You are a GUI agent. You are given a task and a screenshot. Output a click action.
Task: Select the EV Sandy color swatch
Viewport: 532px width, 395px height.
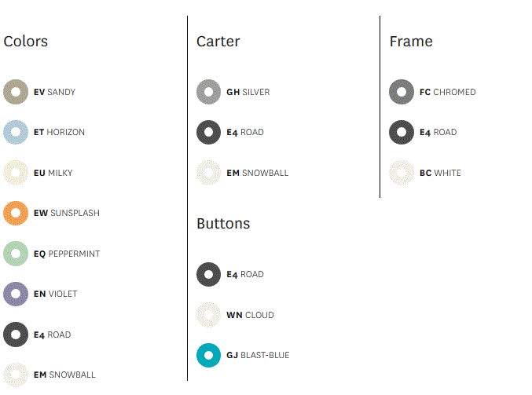[16, 92]
